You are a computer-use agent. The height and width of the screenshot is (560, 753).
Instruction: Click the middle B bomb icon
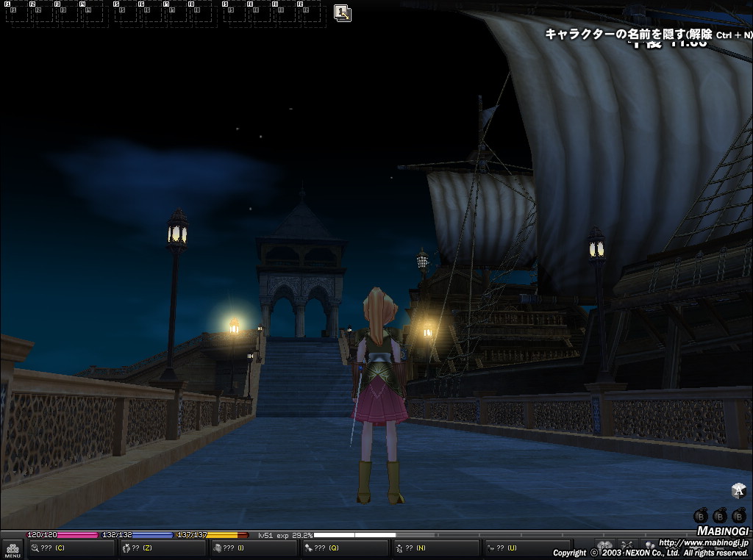(x=719, y=516)
